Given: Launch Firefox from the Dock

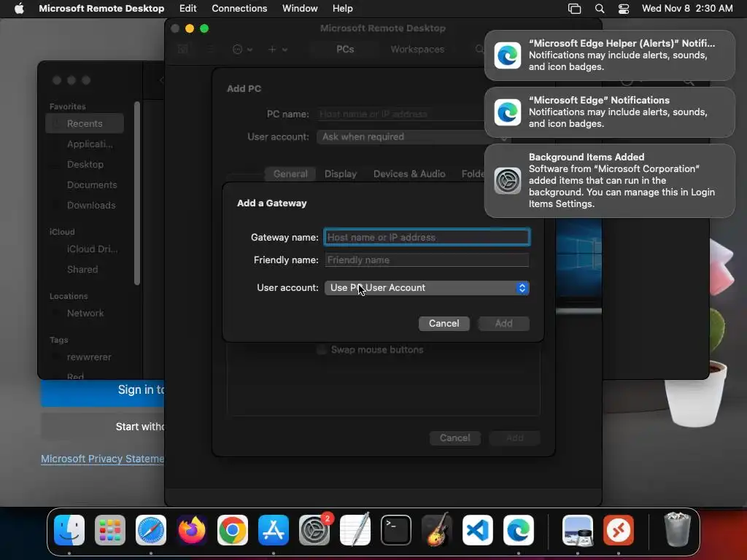Looking at the screenshot, I should click(192, 529).
